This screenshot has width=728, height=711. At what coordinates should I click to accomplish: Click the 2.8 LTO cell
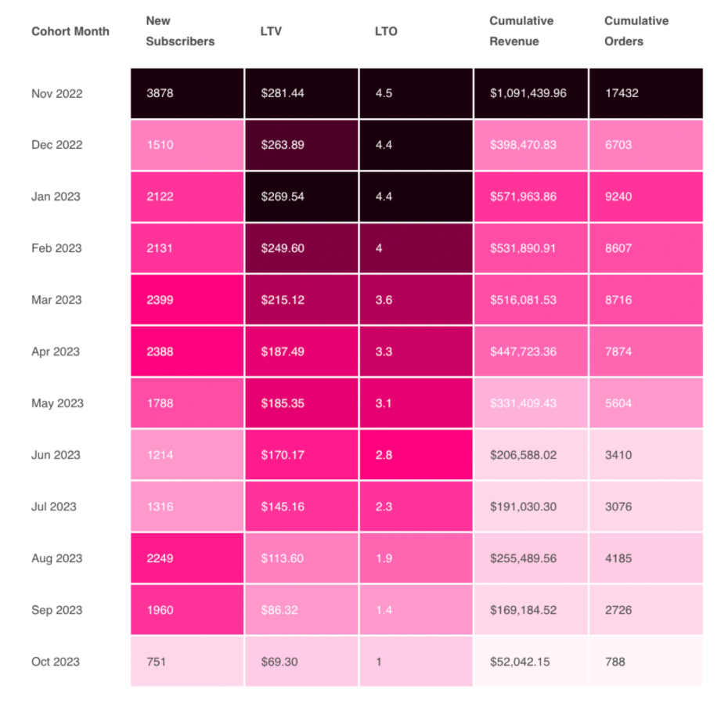pos(416,455)
